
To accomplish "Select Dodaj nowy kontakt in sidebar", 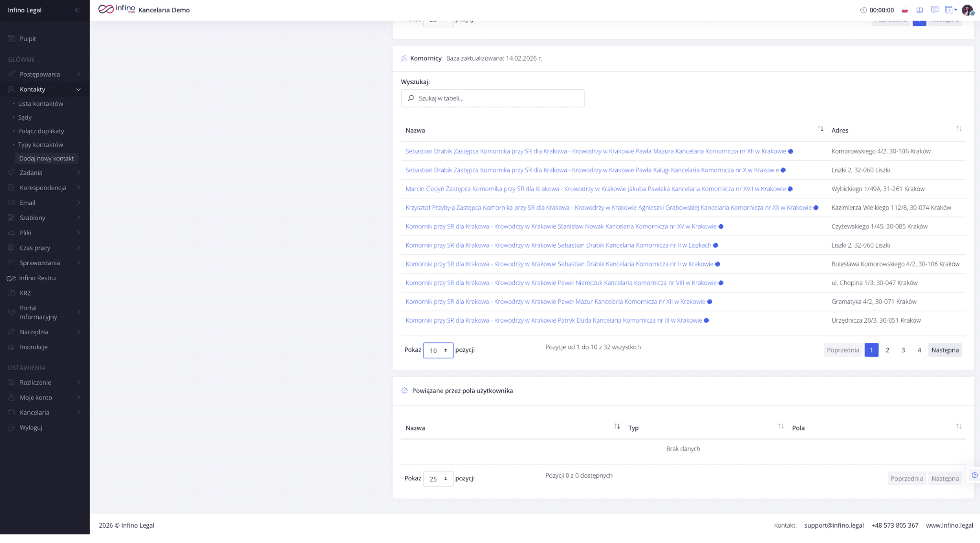I will 46,158.
